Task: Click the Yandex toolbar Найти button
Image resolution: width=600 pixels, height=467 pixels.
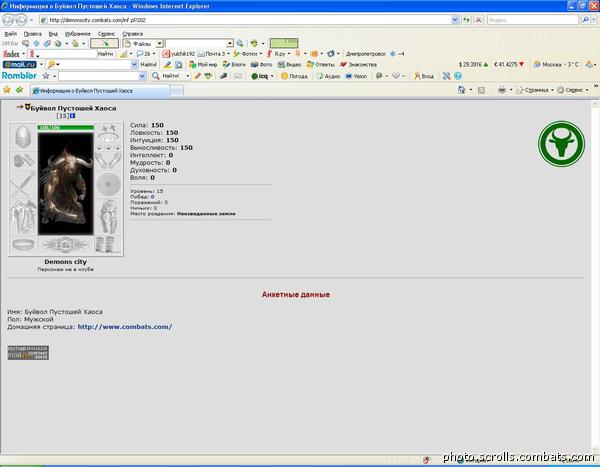Action: (105, 54)
